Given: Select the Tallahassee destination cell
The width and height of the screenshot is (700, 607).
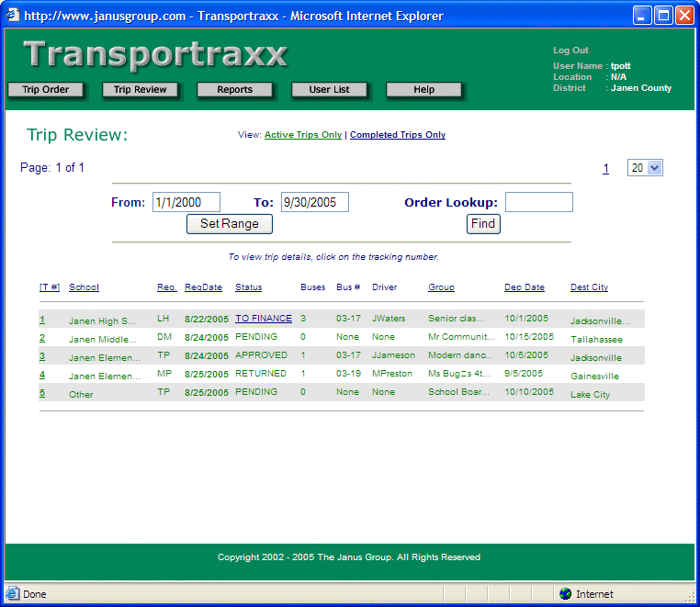Looking at the screenshot, I should click(596, 340).
